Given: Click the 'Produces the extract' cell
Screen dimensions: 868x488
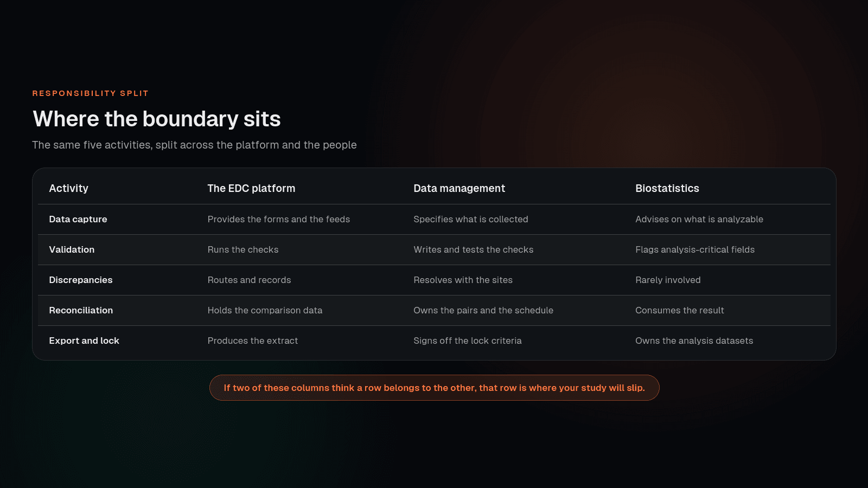Looking at the screenshot, I should pyautogui.click(x=253, y=341).
